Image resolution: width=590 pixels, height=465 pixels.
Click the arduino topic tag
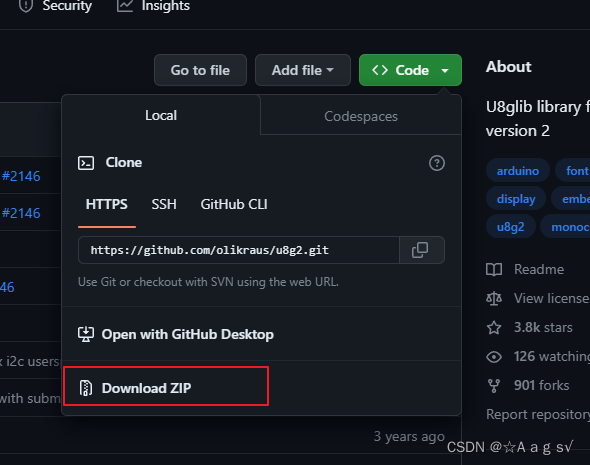[x=518, y=171]
